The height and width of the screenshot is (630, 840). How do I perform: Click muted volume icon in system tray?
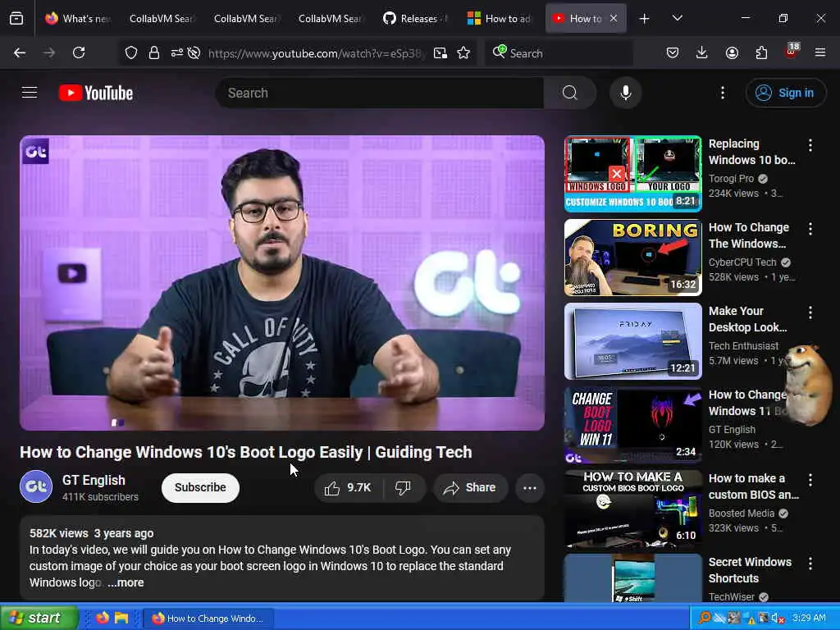(x=778, y=619)
